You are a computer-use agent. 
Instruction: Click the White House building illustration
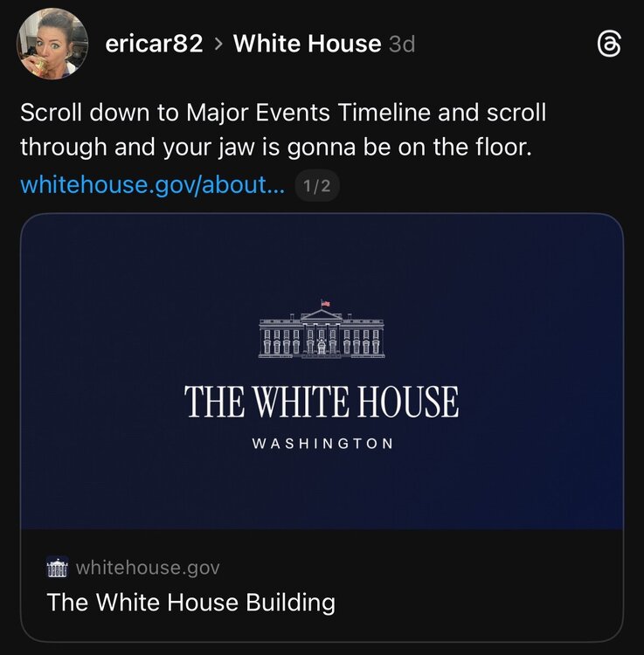pyautogui.click(x=322, y=328)
